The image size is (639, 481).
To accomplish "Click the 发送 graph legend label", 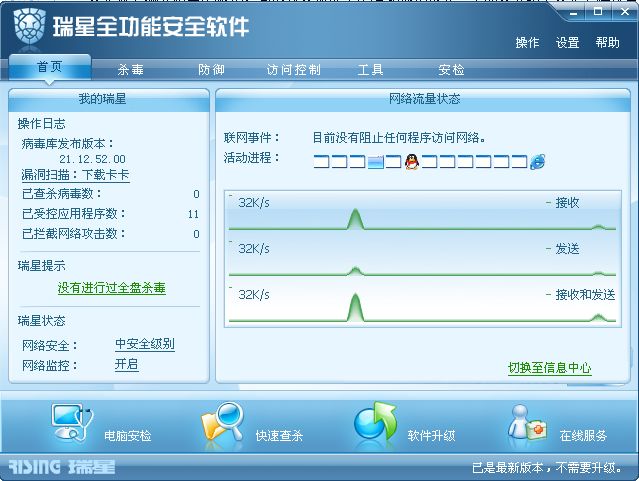I will [x=567, y=249].
